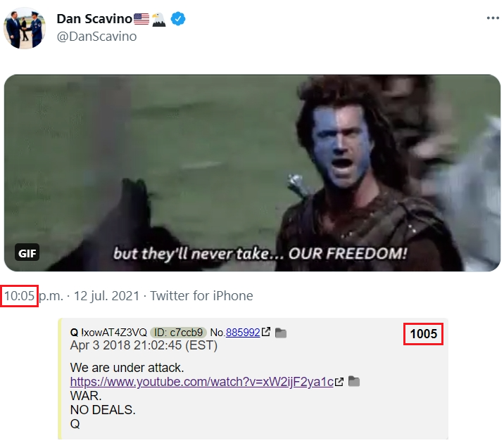Image resolution: width=504 pixels, height=443 pixels.
Task: Click the blue verified badge
Action: [178, 18]
